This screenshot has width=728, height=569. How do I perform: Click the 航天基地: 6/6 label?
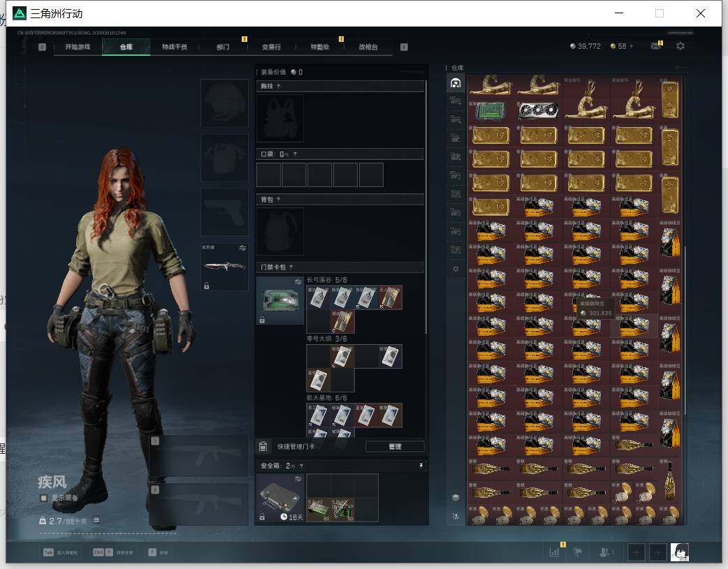point(327,398)
